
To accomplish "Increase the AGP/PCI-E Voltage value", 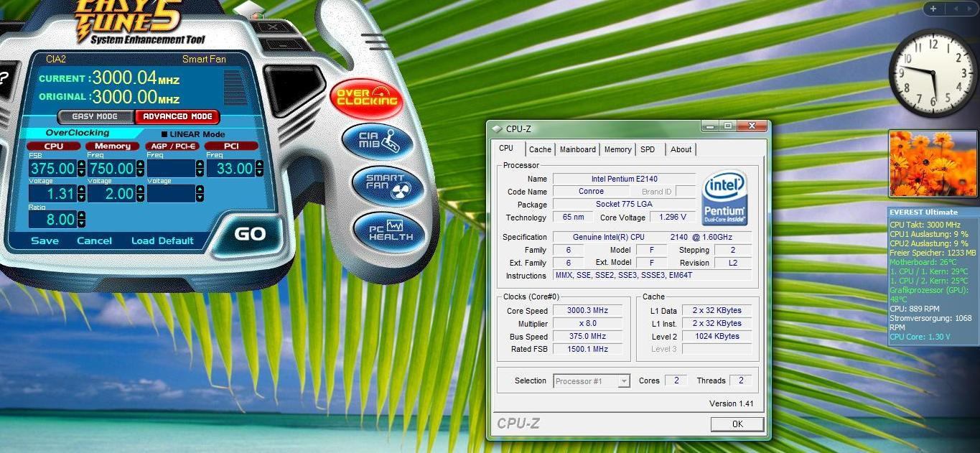I will coord(200,190).
